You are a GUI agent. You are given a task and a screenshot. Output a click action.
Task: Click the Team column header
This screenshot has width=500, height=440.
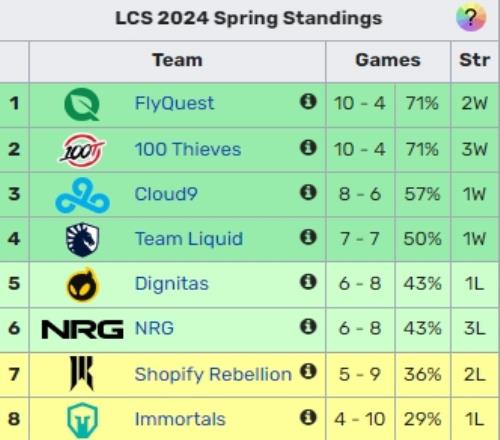(177, 60)
